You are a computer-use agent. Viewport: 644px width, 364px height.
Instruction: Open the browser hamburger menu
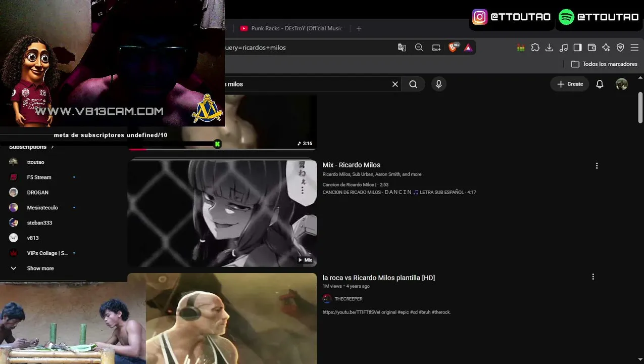[634, 48]
